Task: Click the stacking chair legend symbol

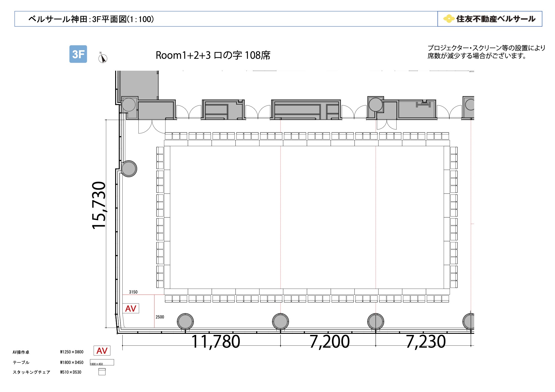Action: click(x=102, y=372)
